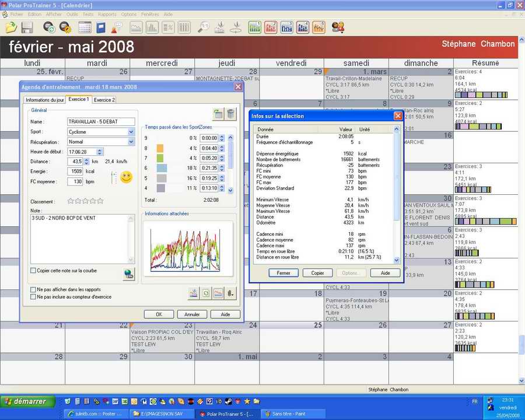Click the blue diary book icon

click(101, 27)
